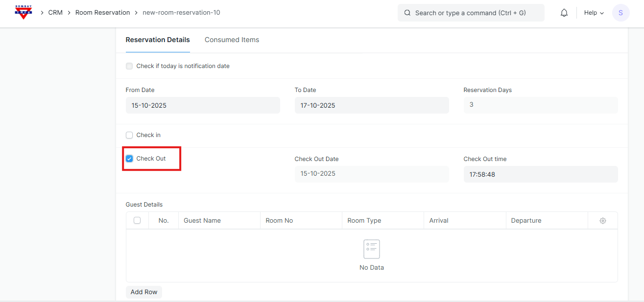Navigate to Room Reservation breadcrumb

[102, 13]
